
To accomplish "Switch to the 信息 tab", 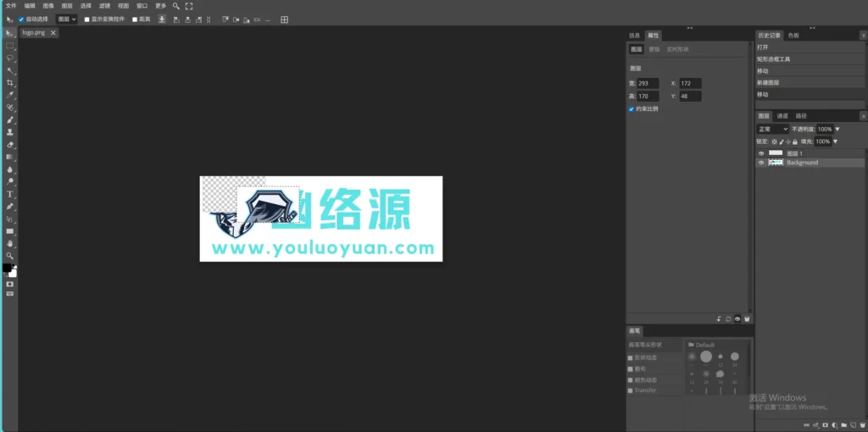I will coord(634,36).
